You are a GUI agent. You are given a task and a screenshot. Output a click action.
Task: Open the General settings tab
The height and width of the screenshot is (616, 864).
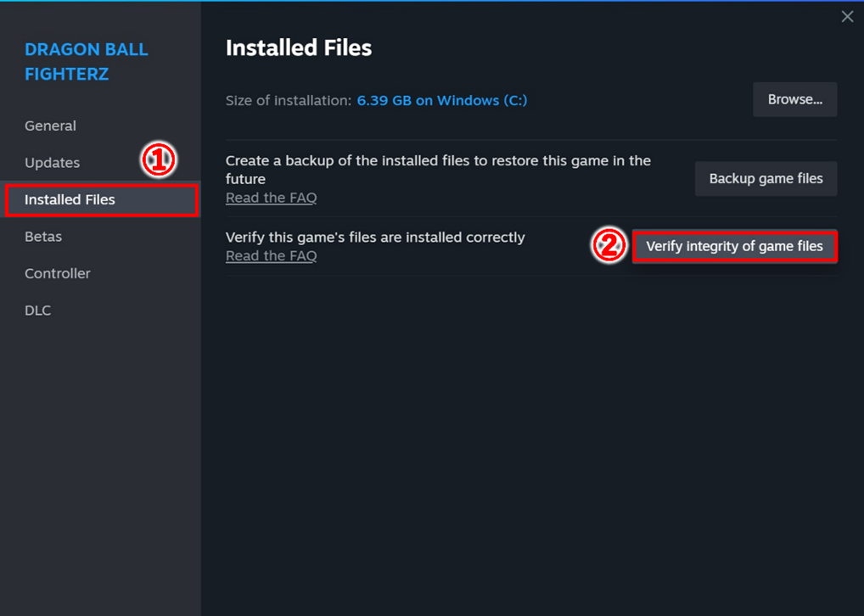pos(50,126)
